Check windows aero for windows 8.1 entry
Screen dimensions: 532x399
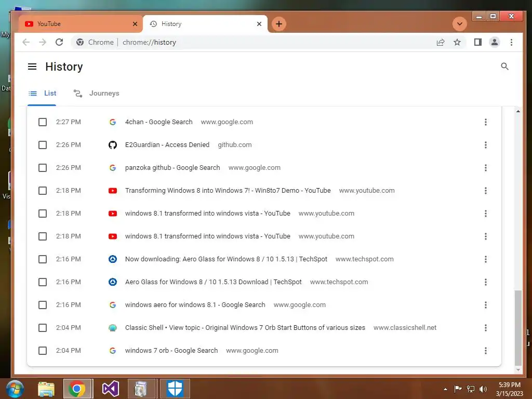click(x=43, y=305)
